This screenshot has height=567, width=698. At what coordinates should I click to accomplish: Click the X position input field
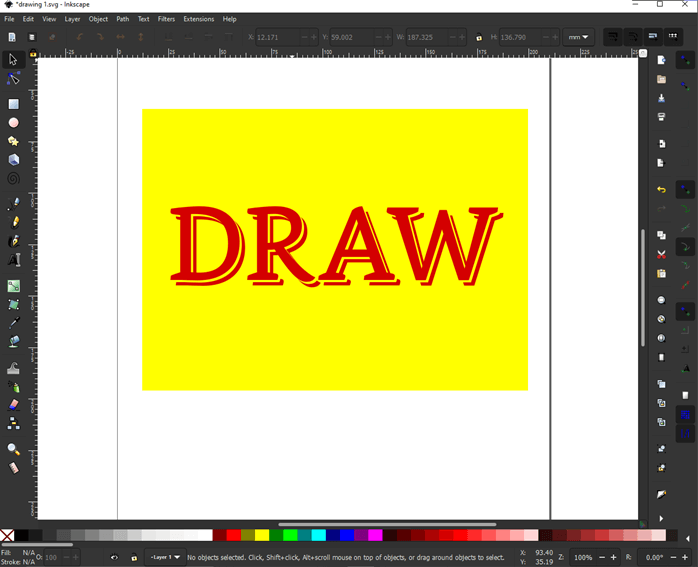277,37
